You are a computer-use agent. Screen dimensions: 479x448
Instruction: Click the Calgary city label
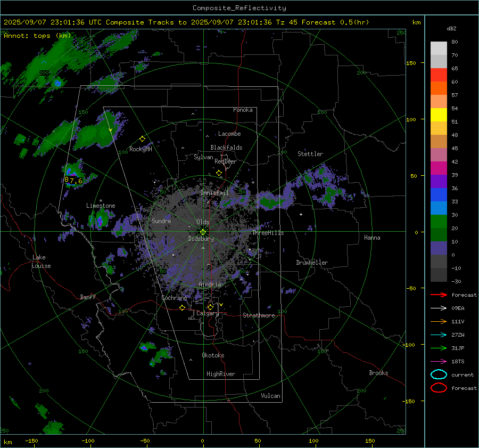coord(208,313)
